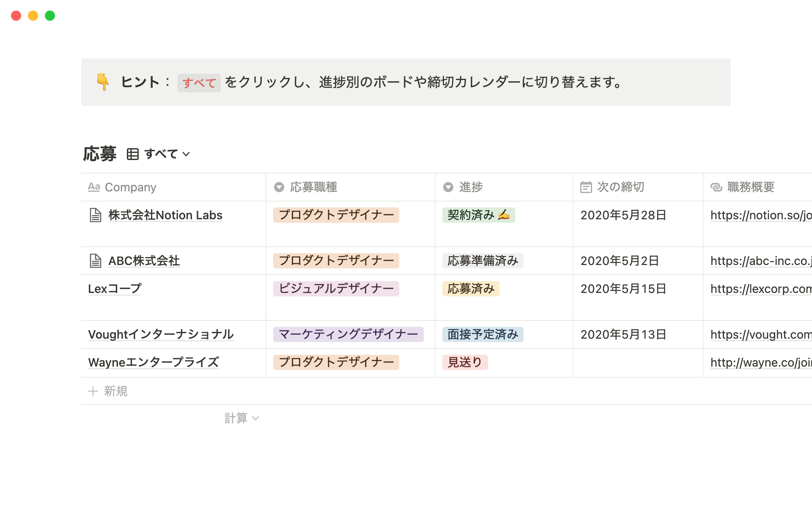Expand the 計算 calculation dropdown

coord(241,418)
